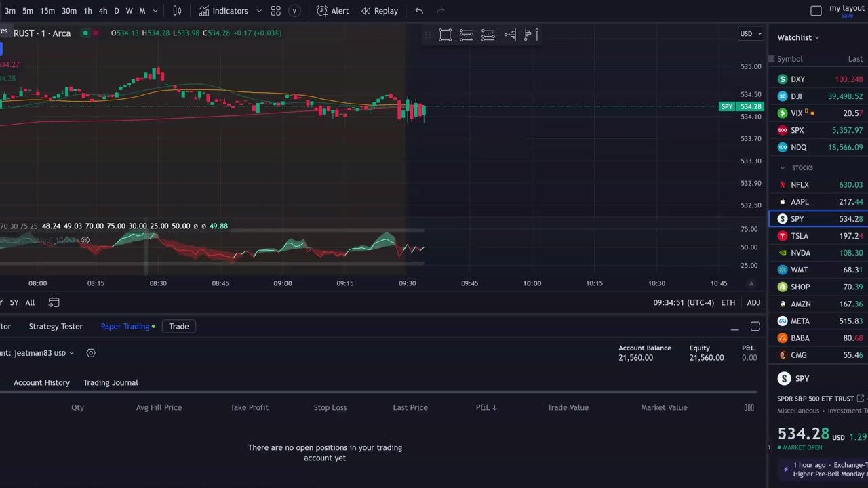The image size is (868, 488).
Task: Select DXY in the watchlist
Action: coord(818,79)
